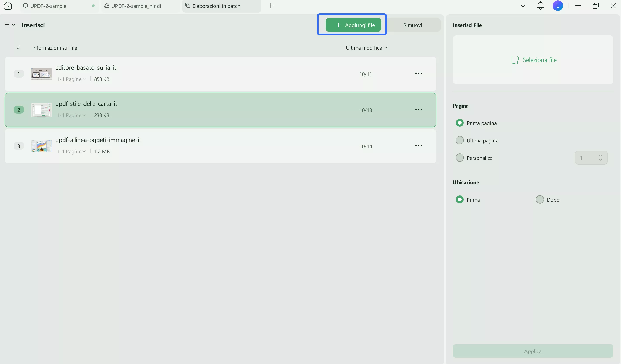Increase the custom page number stepper
The image size is (621, 364).
(600, 155)
